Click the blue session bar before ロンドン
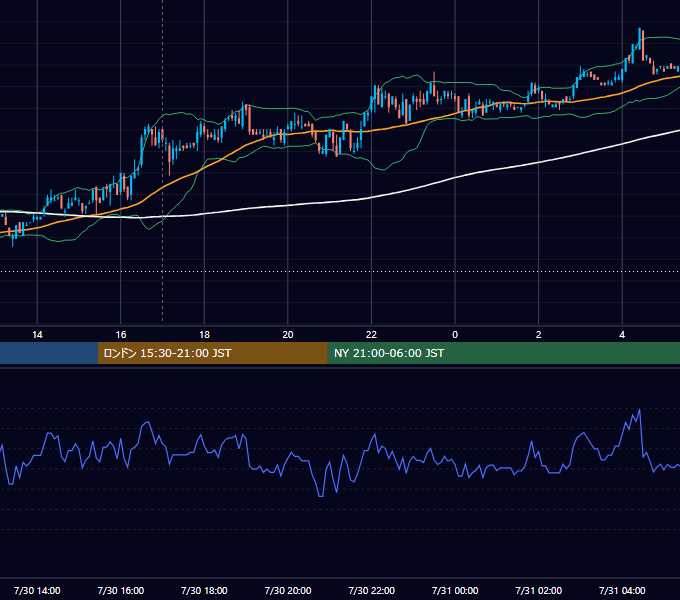Screen dimensions: 680x600 click(x=49, y=353)
